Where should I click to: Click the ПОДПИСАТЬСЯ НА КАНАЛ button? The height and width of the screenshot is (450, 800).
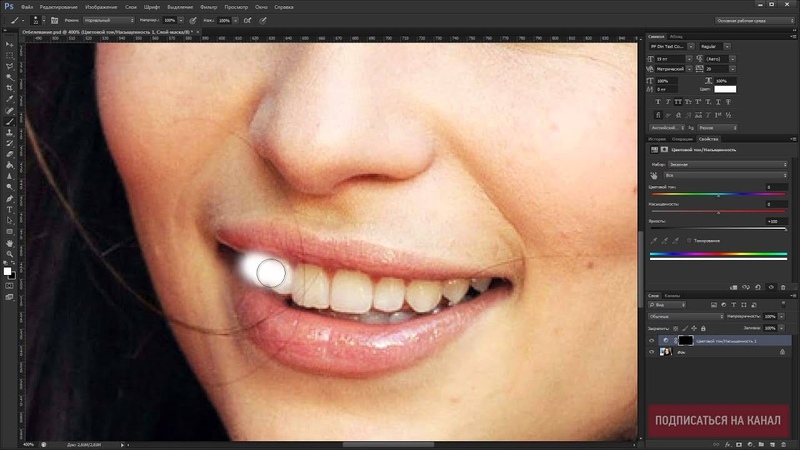717,420
